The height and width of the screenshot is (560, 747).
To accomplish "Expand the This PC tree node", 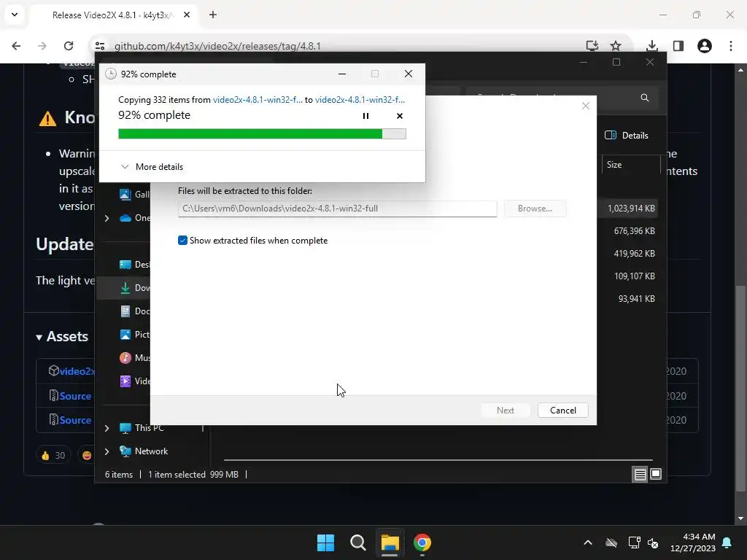I will click(107, 428).
